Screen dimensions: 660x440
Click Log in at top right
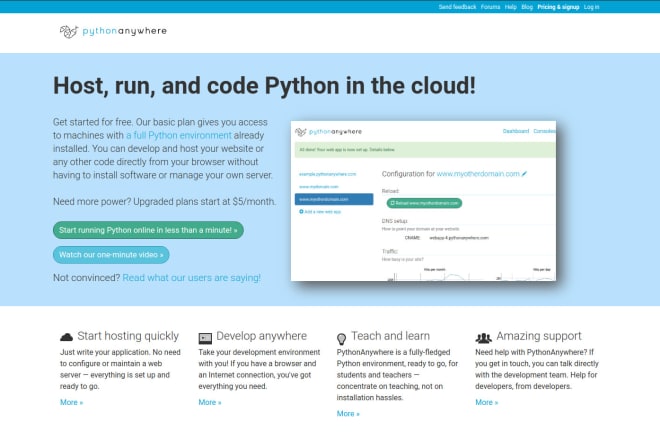click(591, 7)
